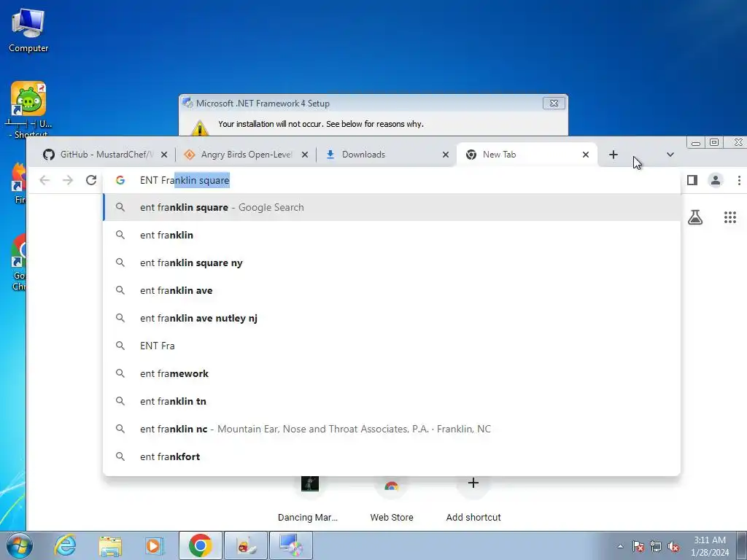This screenshot has height=560, width=747.
Task: Open Windows Media Player from taskbar
Action: 154,545
